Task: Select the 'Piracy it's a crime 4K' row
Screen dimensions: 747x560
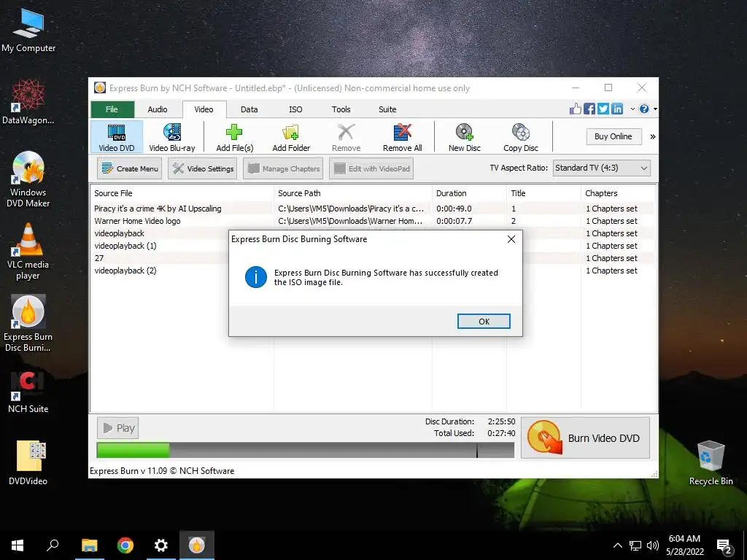Action: pyautogui.click(x=373, y=209)
